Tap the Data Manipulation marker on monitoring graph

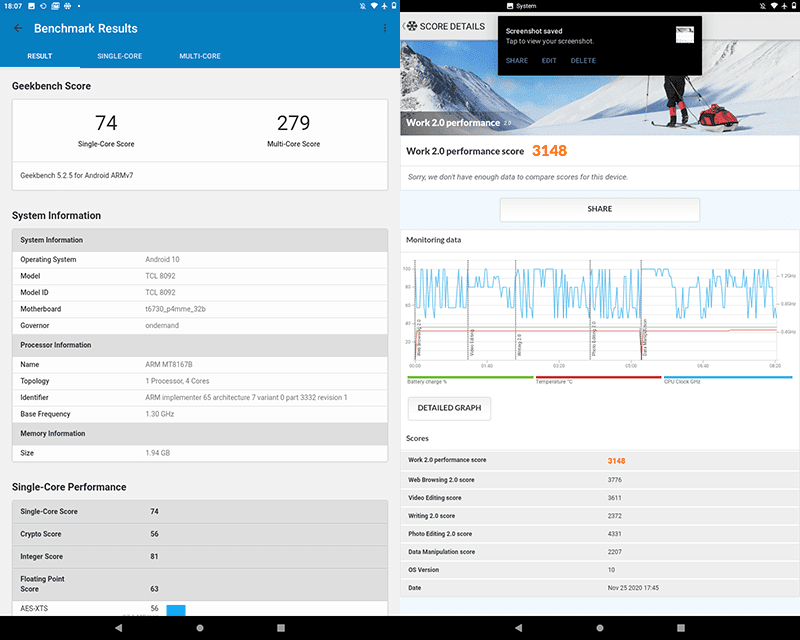pyautogui.click(x=644, y=338)
